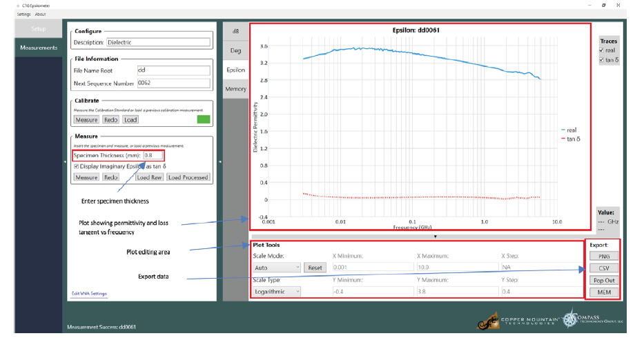
Task: Toggle the tan δ trace checkbox
Action: click(x=602, y=60)
